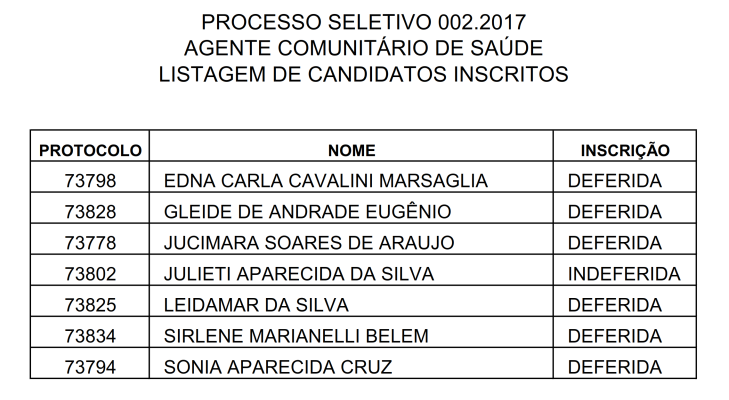Click the name Gleide de Andrade Eugênio
Screen dimensions: 729x400
click(307, 212)
